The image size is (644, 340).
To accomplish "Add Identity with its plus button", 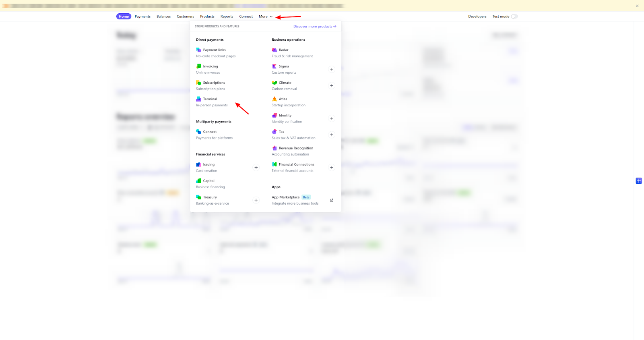I will click(x=332, y=118).
